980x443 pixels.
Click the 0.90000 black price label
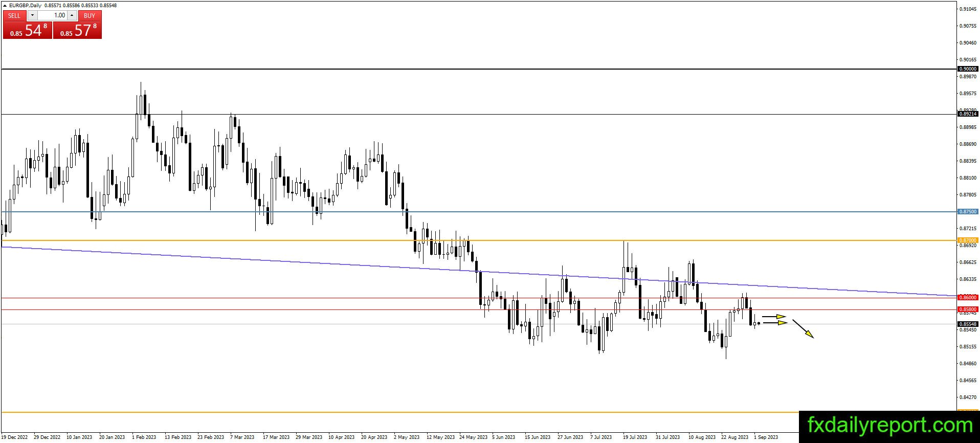[x=967, y=69]
